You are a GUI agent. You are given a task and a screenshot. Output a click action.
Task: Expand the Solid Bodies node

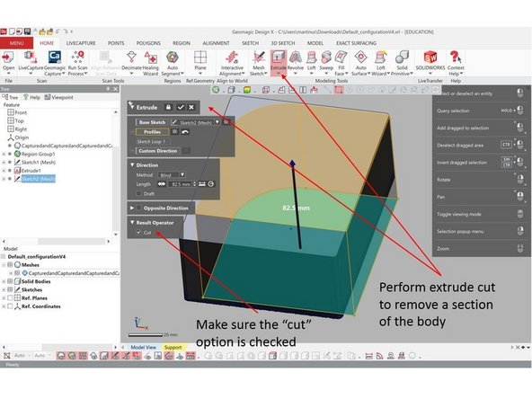coord(4,281)
